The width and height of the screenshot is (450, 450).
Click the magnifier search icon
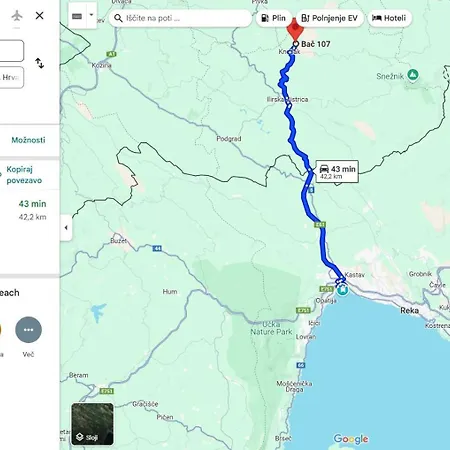[x=118, y=18]
